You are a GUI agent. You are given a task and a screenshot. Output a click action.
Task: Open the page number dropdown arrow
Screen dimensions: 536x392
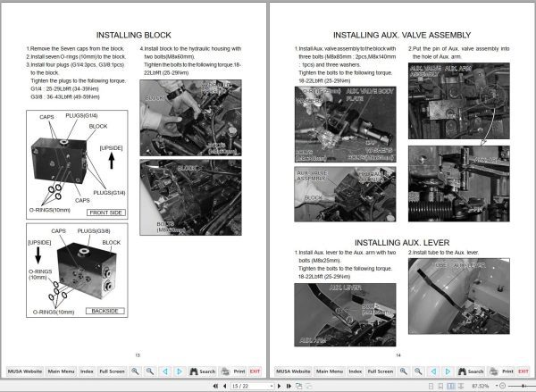272,386
